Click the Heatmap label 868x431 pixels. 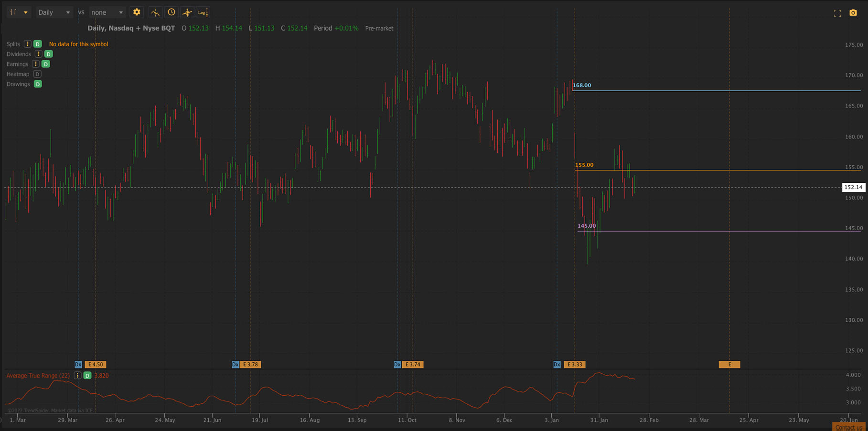coord(18,74)
